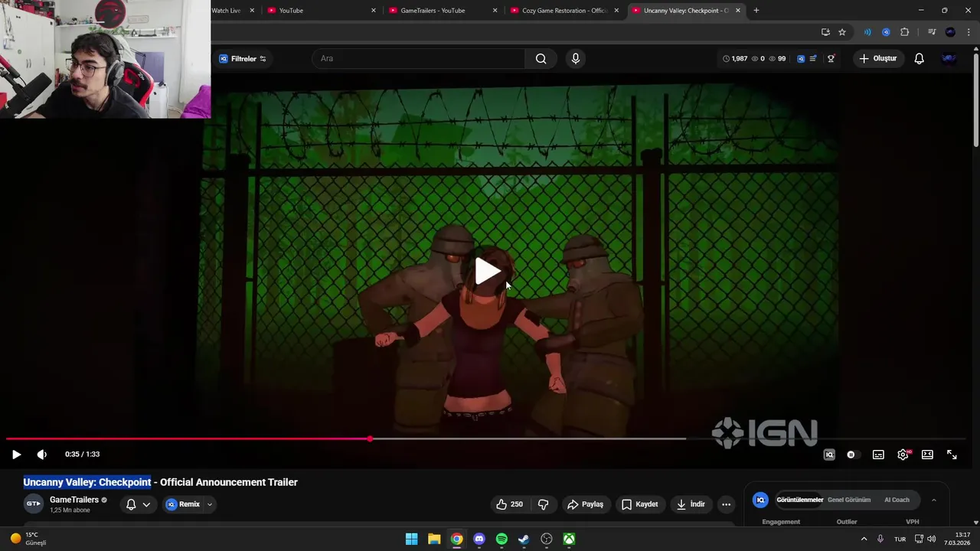Image resolution: width=980 pixels, height=551 pixels.
Task: Save the video with Kaydet
Action: point(639,504)
